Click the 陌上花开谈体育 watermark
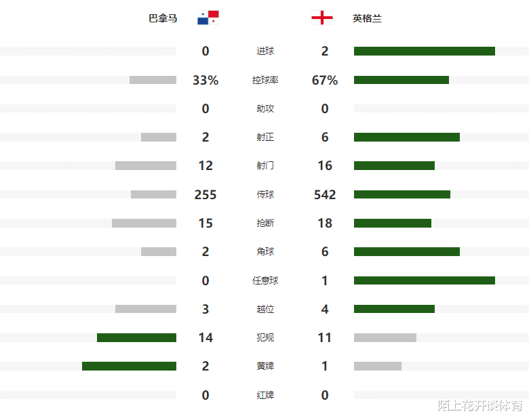Screen dimensions: 529x420 (x=480, y=406)
